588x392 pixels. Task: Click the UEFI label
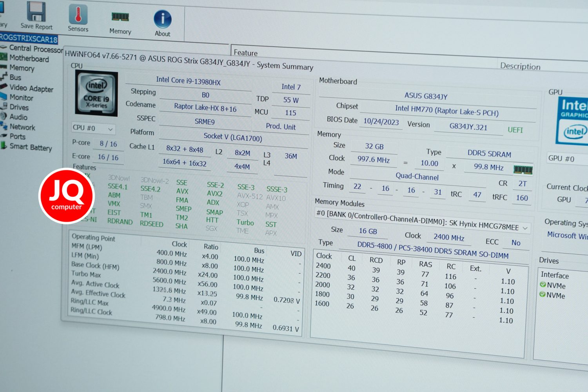515,130
